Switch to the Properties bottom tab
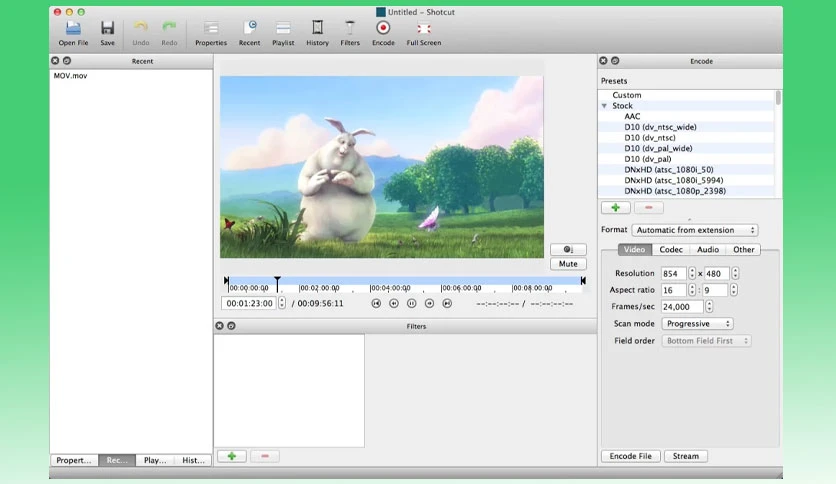 tap(74, 460)
